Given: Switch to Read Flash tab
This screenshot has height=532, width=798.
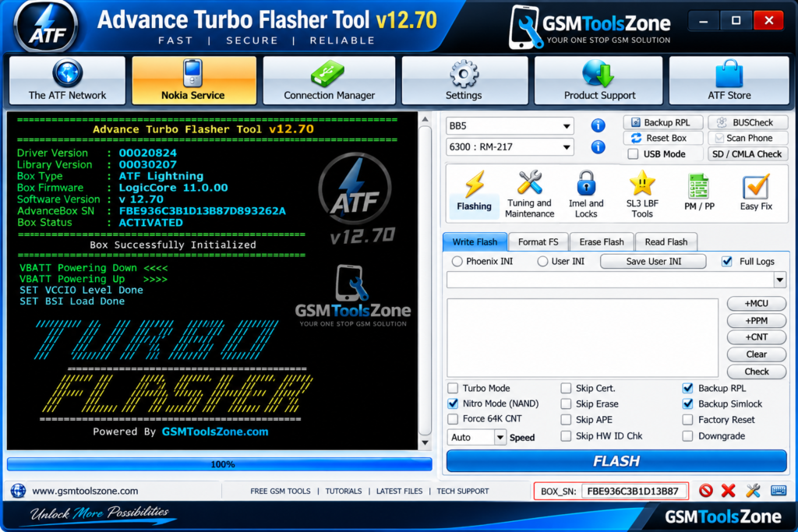Looking at the screenshot, I should tap(666, 242).
